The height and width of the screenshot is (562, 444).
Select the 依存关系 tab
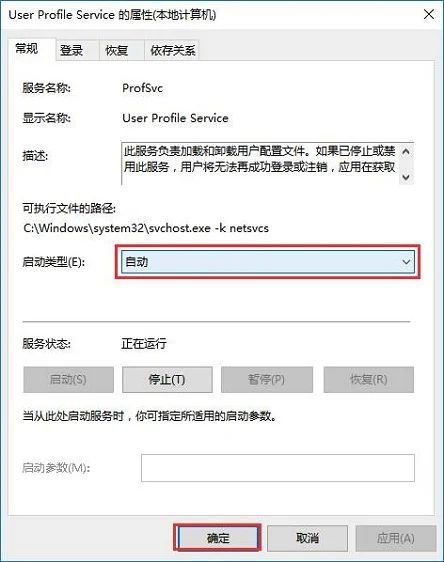coord(173,50)
